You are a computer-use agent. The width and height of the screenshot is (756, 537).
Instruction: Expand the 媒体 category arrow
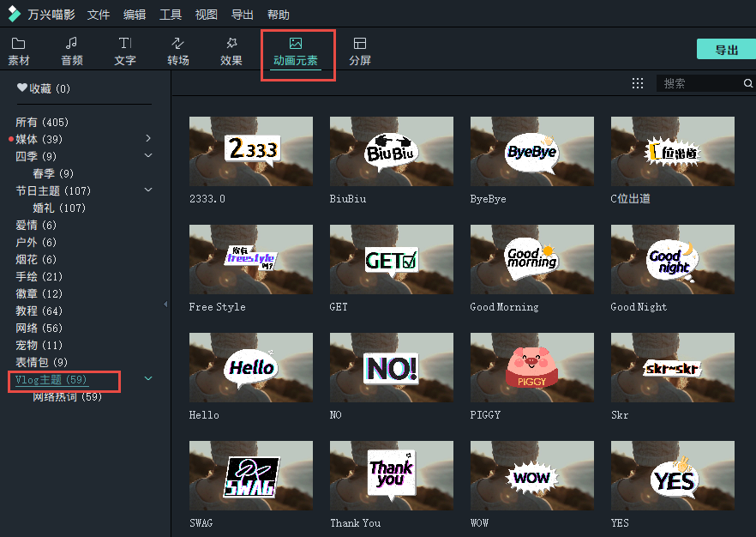147,139
